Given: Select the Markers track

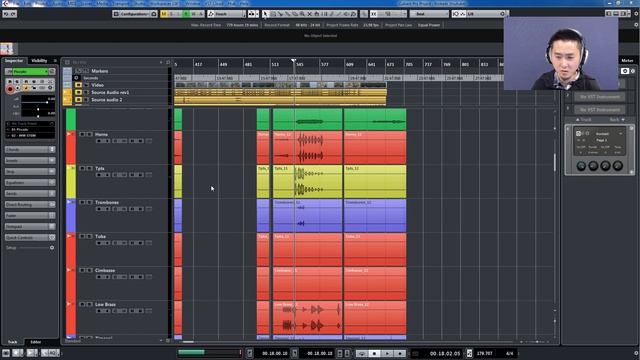Looking at the screenshot, I should point(100,71).
